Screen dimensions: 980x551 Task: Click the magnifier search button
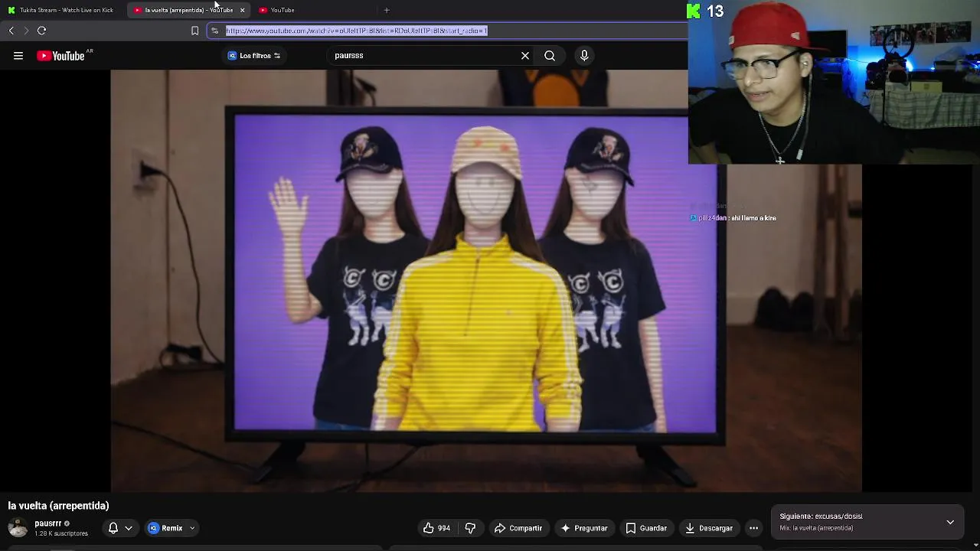click(x=550, y=55)
